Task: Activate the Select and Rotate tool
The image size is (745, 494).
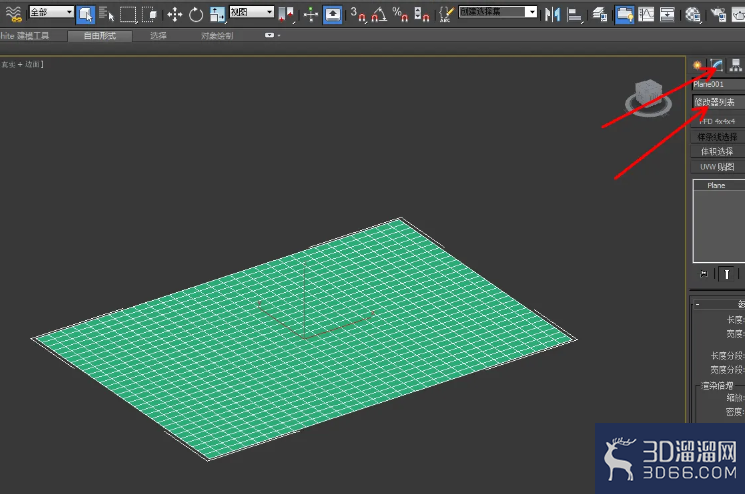Action: [x=196, y=14]
